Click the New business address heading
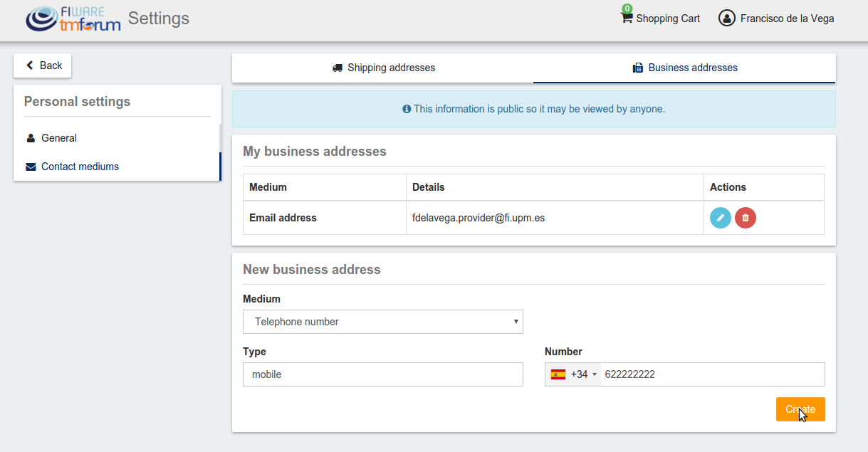This screenshot has height=452, width=868. pos(312,270)
